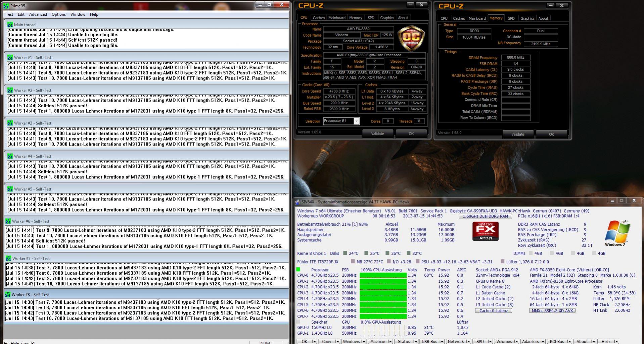
Task: Open the Options menu in Prime95
Action: click(x=59, y=14)
